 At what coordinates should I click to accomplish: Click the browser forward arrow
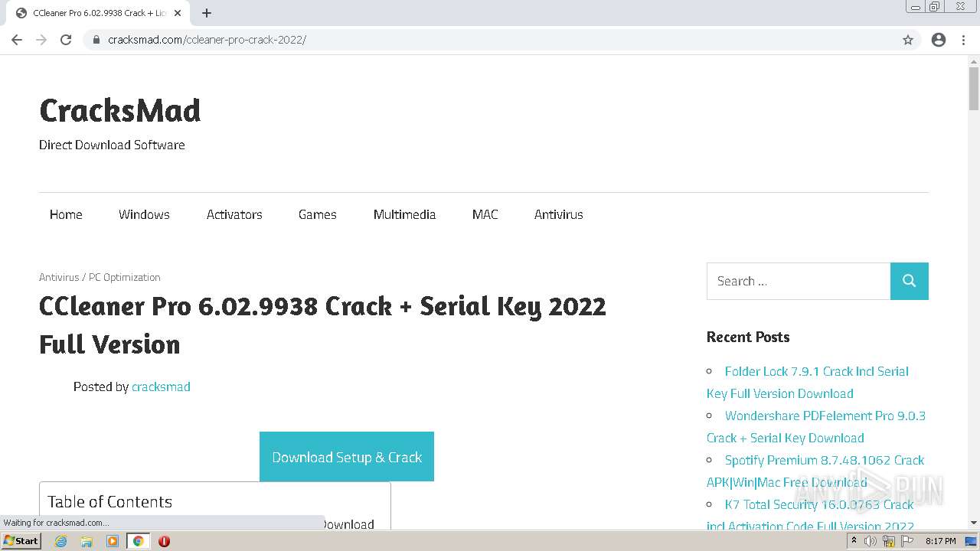coord(41,40)
